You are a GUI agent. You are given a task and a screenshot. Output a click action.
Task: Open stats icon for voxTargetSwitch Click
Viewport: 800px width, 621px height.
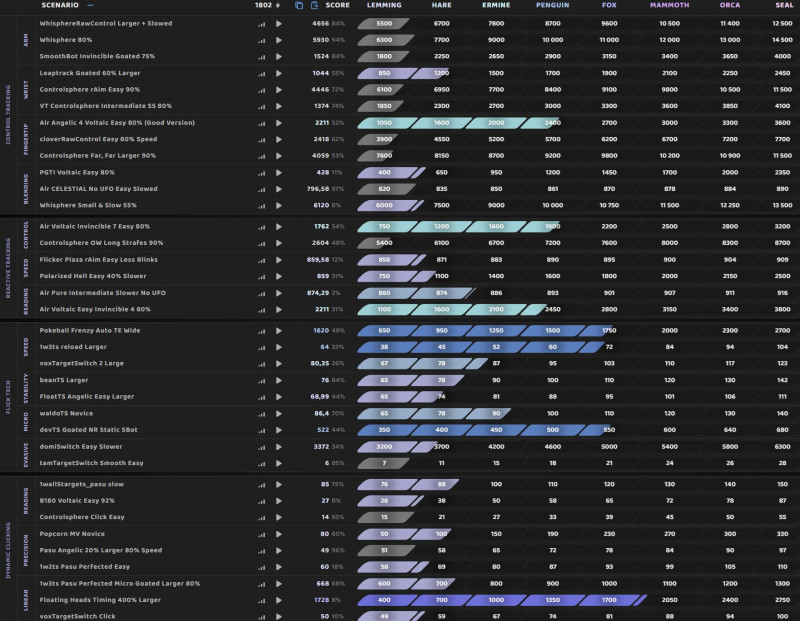262,617
